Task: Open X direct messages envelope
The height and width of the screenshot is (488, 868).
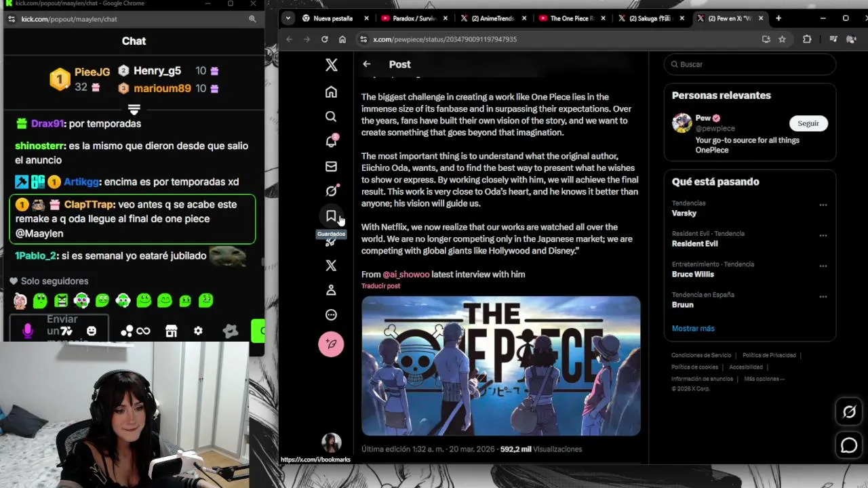Action: (331, 166)
